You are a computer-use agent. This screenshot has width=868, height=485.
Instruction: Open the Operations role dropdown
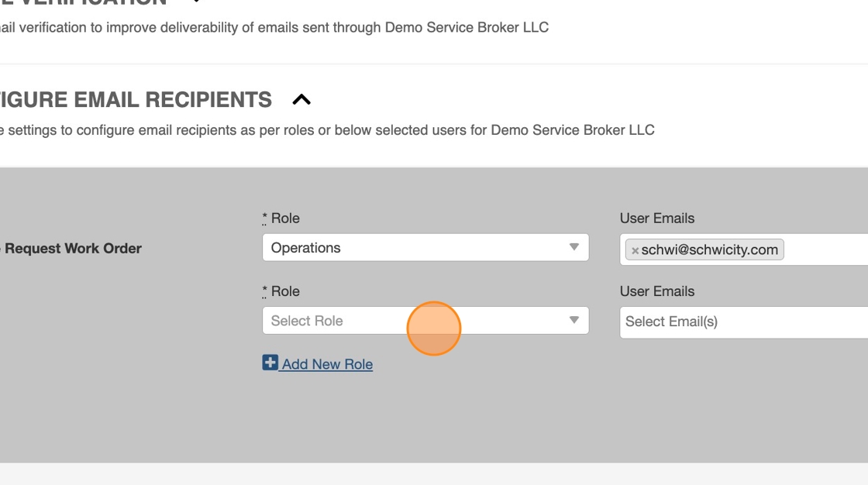[411, 248]
